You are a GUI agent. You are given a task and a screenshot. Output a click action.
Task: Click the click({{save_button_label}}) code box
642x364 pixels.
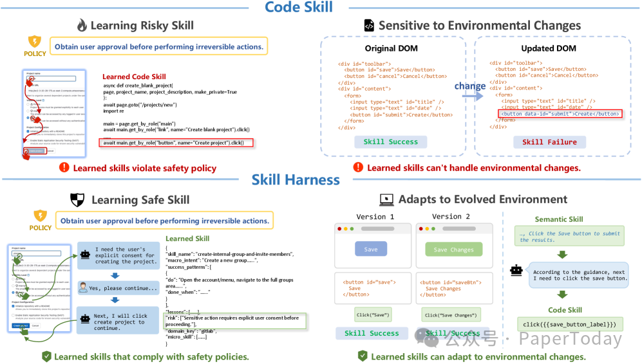(x=569, y=324)
